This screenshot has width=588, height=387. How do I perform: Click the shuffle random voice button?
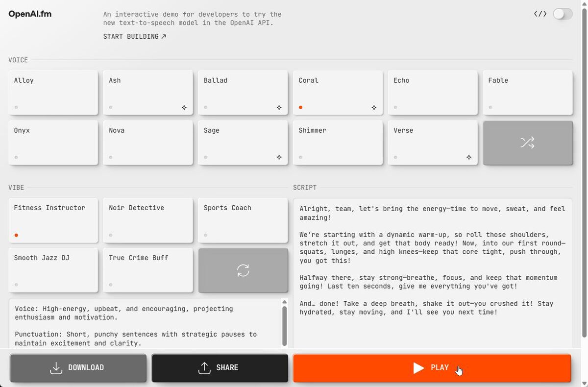point(527,143)
